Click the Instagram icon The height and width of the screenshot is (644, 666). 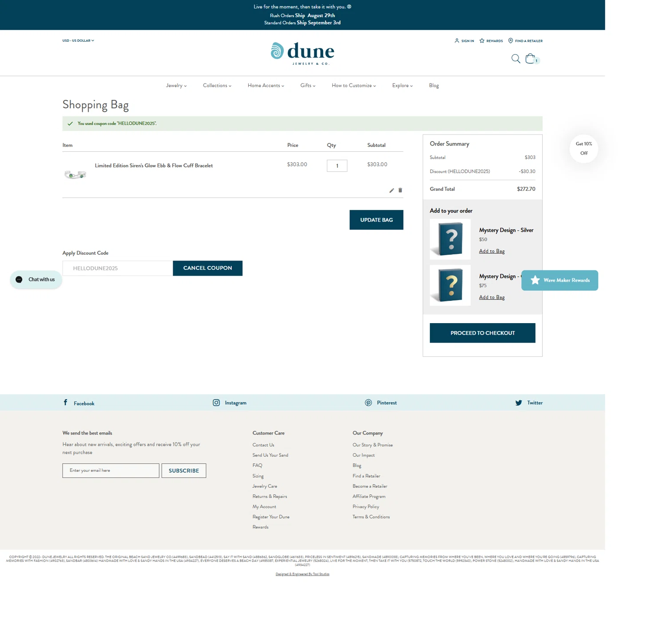coord(216,403)
